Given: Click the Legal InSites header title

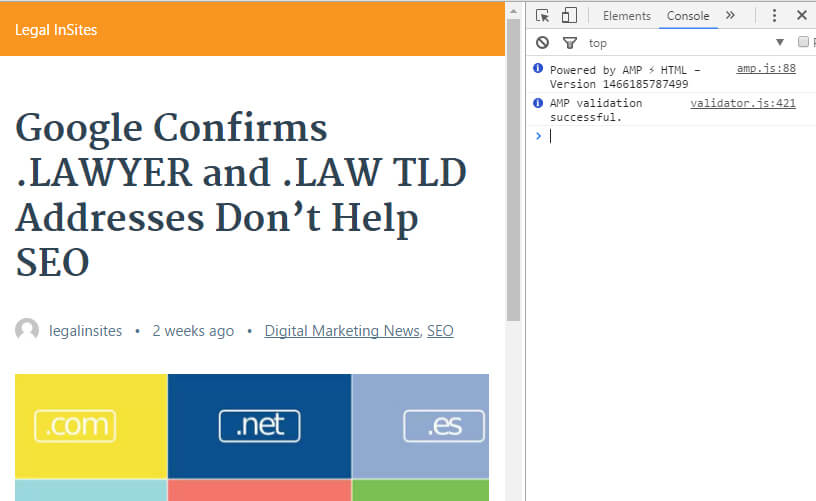Looking at the screenshot, I should 56,30.
